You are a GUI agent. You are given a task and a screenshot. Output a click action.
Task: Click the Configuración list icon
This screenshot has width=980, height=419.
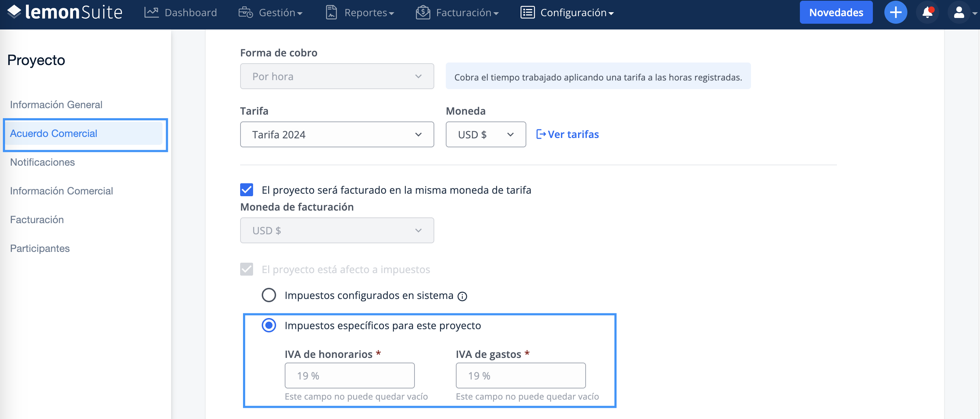point(528,13)
